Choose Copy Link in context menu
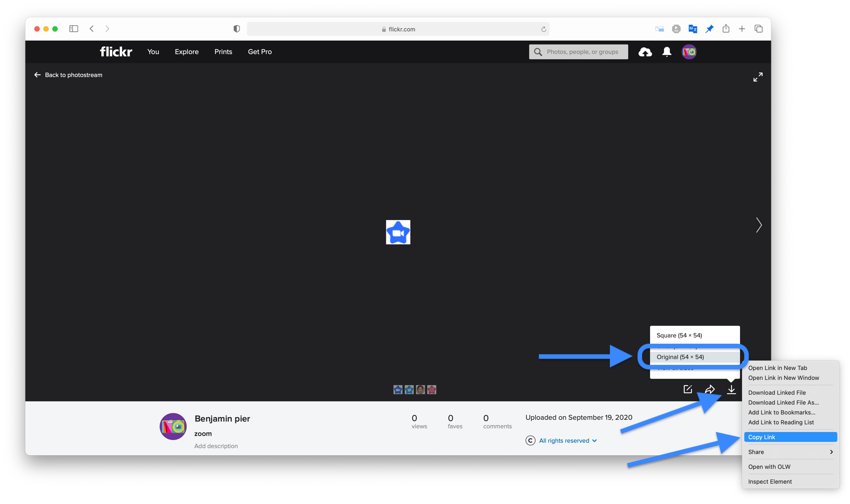 tap(790, 437)
